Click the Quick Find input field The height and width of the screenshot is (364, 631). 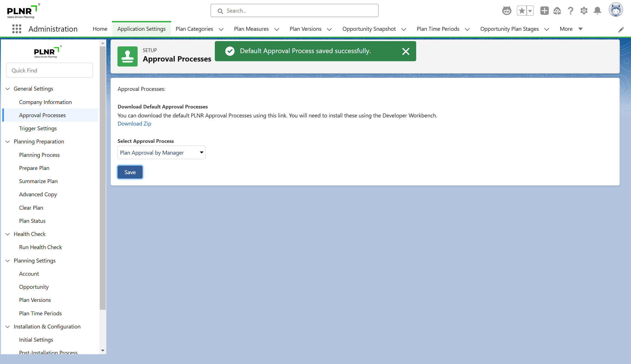tap(50, 70)
